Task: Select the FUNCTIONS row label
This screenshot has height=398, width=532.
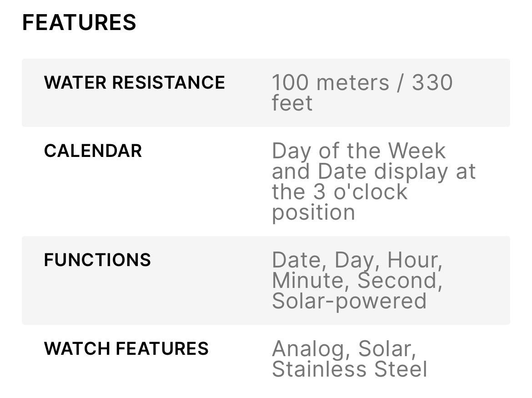Action: click(x=97, y=260)
